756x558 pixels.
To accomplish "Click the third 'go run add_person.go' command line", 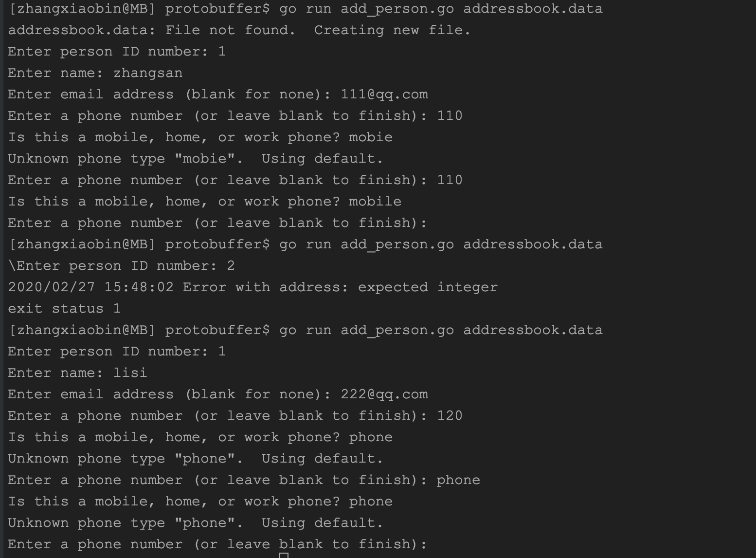I will 305,330.
